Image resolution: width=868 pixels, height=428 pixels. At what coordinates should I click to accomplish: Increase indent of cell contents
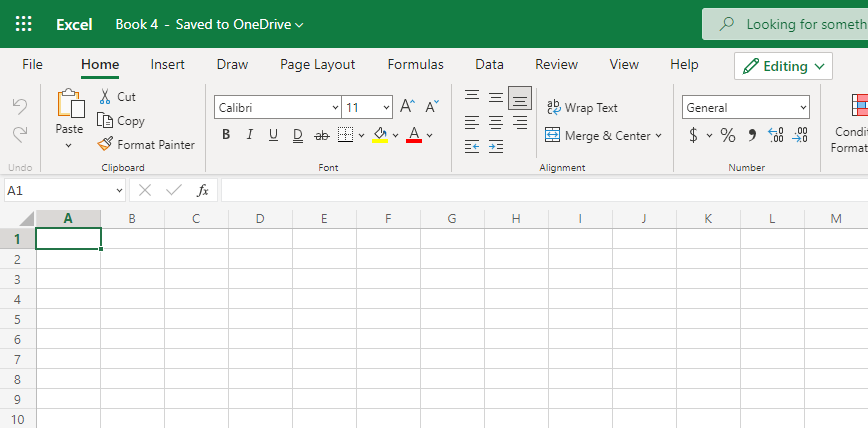pos(496,147)
